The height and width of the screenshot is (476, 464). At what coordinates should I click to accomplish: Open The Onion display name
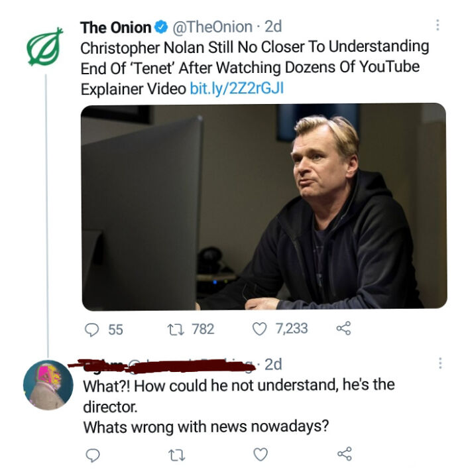115,28
